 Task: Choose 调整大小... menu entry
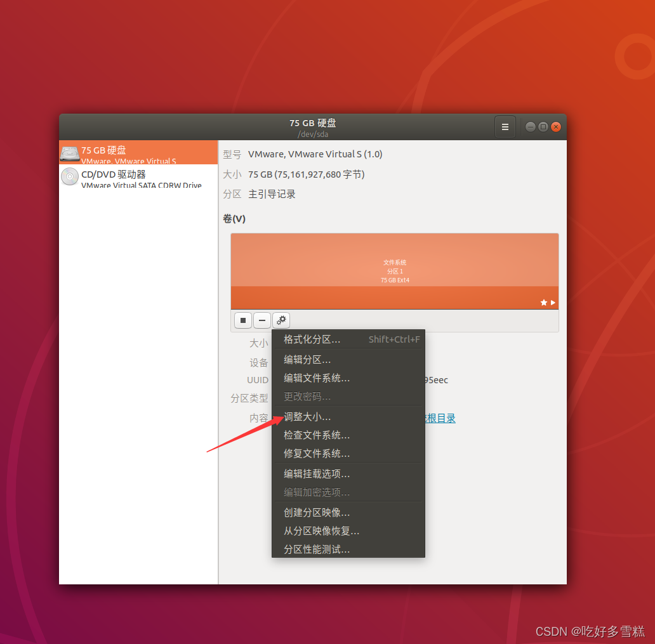pyautogui.click(x=348, y=417)
